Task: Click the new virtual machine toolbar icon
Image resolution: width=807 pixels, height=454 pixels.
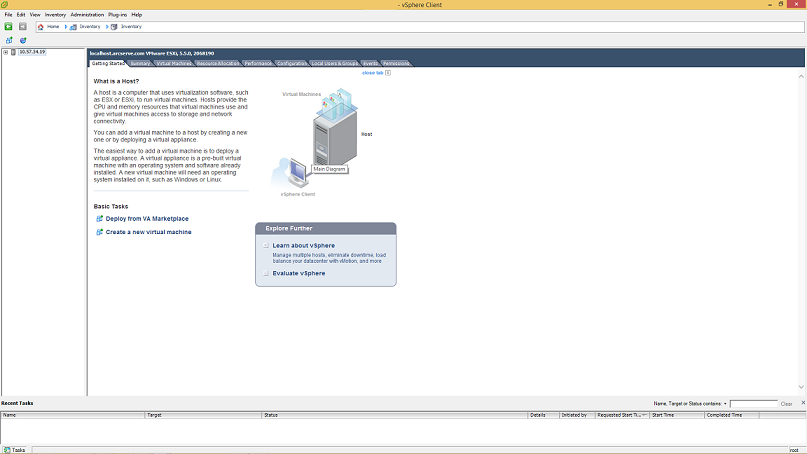Action: pos(9,40)
